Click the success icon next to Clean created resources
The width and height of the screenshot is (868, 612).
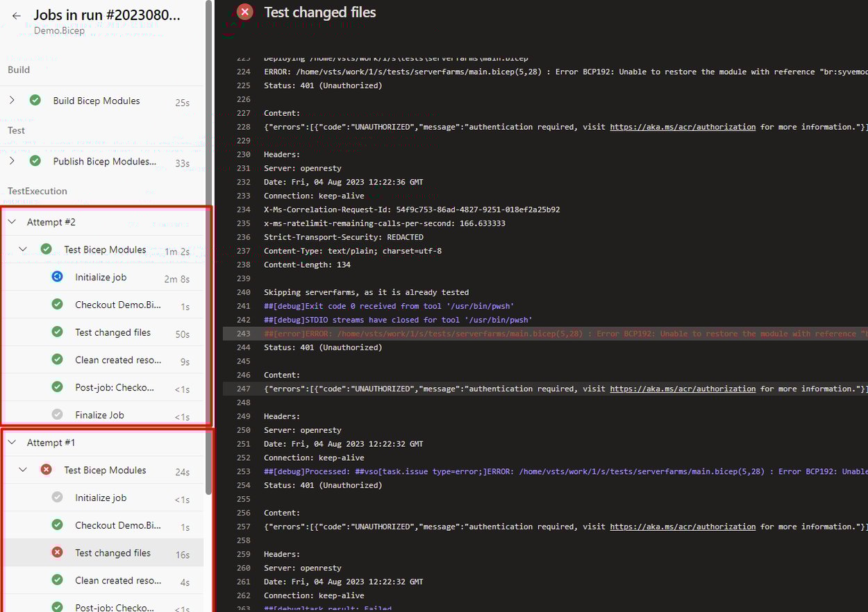[57, 359]
